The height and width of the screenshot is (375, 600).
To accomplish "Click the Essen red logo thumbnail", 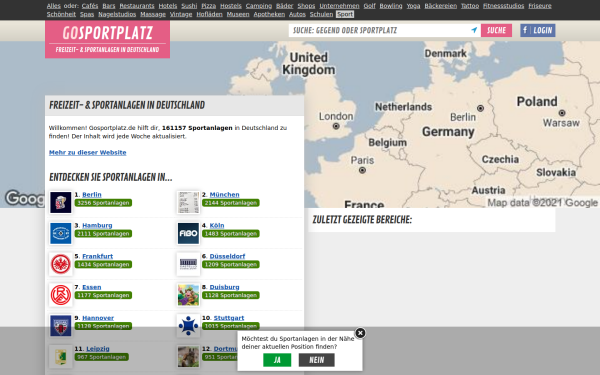I will pos(60,295).
